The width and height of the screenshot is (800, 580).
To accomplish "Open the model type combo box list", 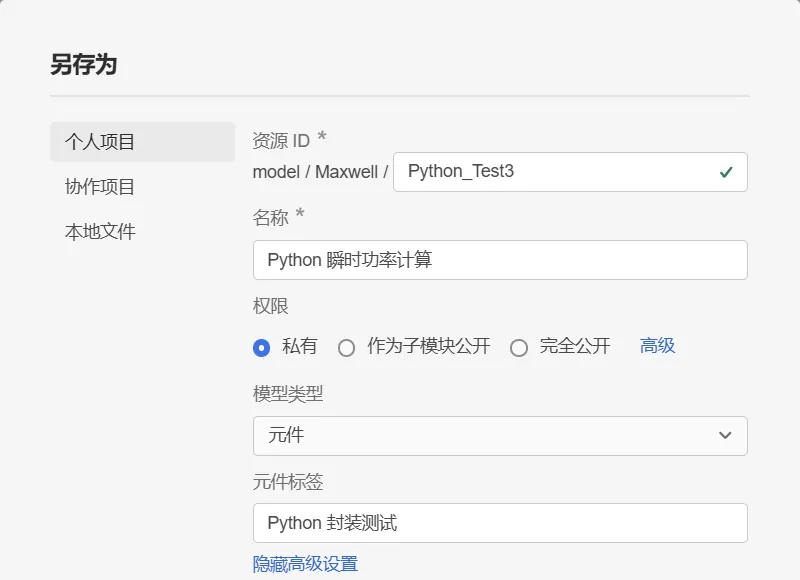I will [x=500, y=435].
